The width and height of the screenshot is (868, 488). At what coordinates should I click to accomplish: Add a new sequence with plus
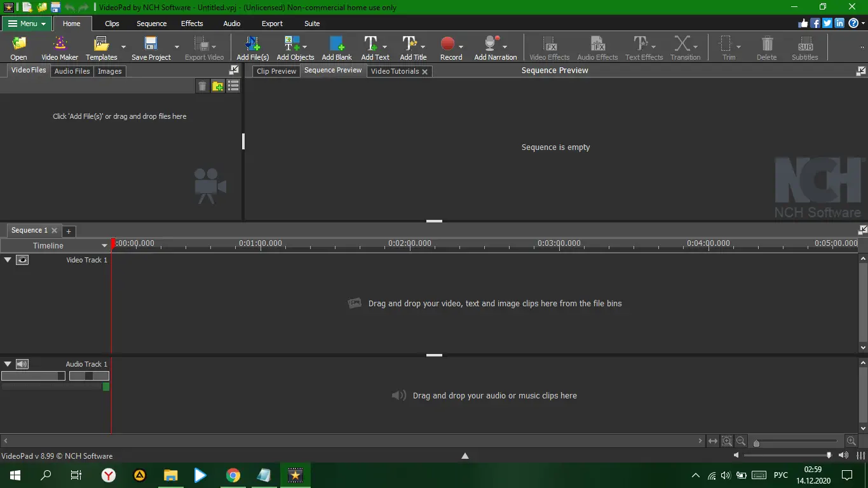coord(69,231)
